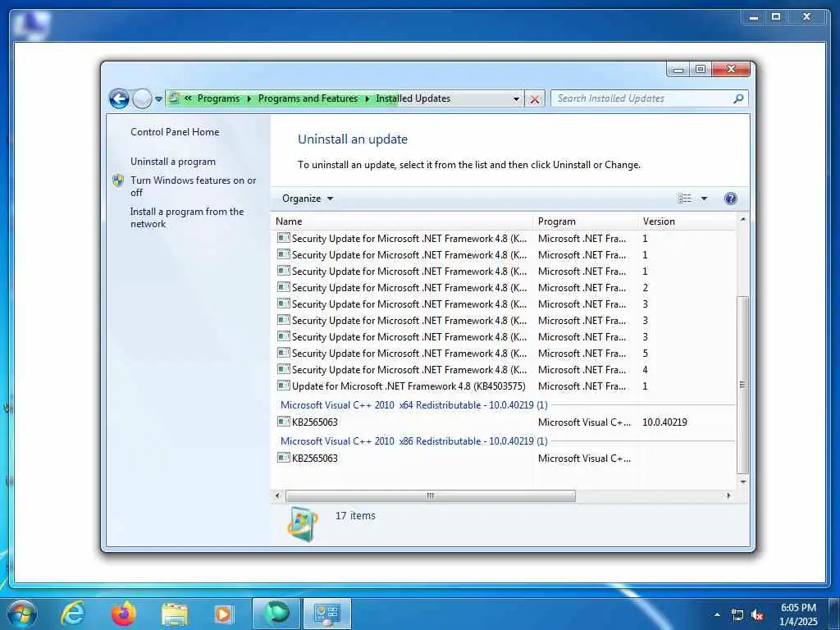The width and height of the screenshot is (840, 630).
Task: Click the greyed Forward navigation button
Action: coord(142,98)
